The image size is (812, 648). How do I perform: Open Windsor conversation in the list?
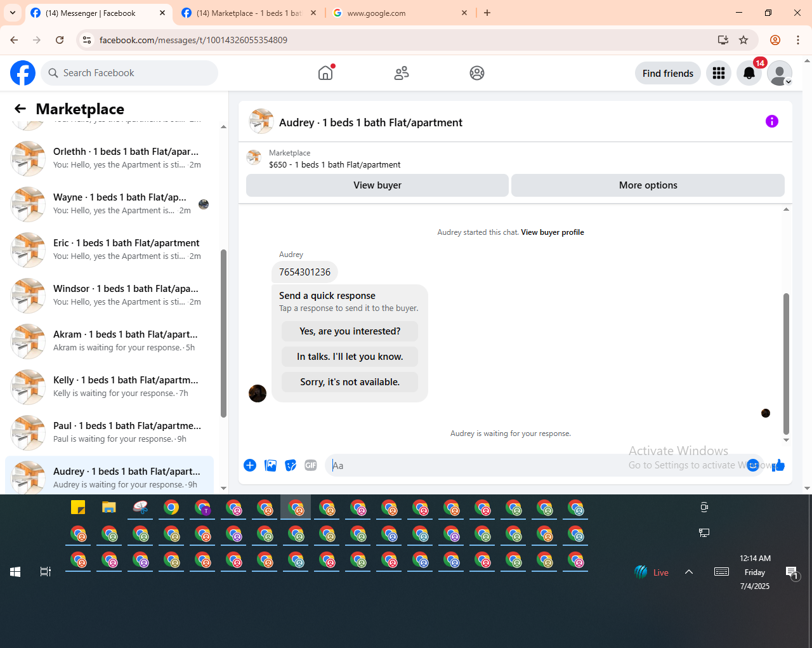pyautogui.click(x=109, y=295)
